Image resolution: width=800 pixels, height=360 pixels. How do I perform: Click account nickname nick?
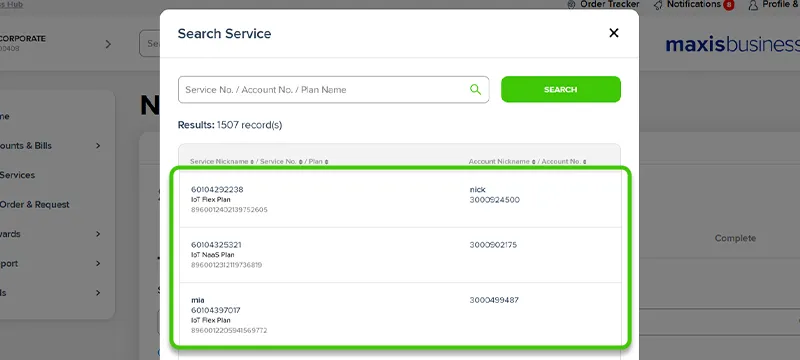pyautogui.click(x=477, y=189)
